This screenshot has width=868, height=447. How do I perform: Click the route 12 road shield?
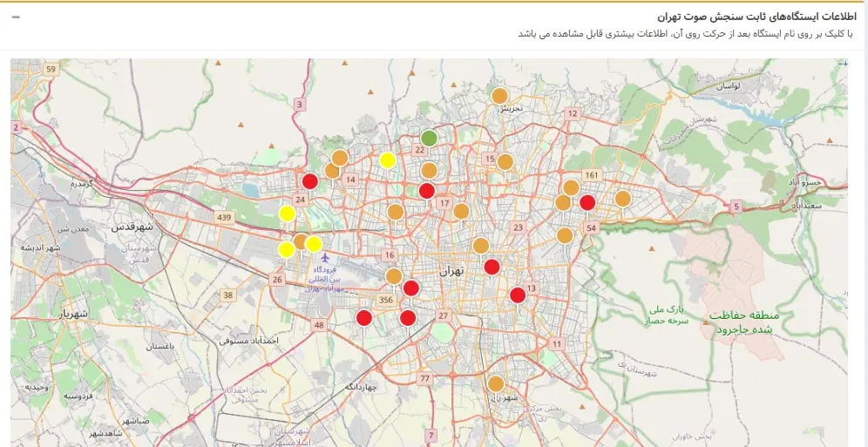click(x=573, y=113)
